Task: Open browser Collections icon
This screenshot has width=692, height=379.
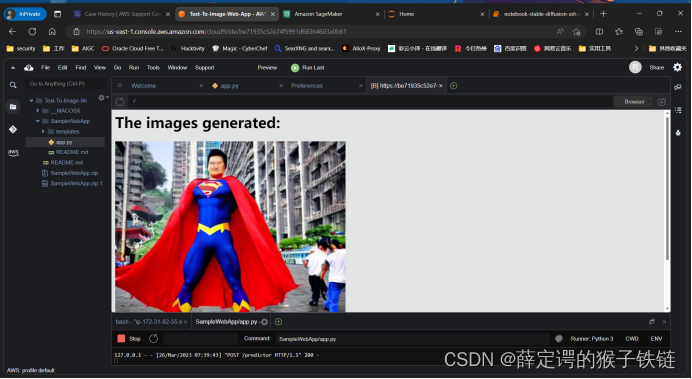Action: point(639,32)
